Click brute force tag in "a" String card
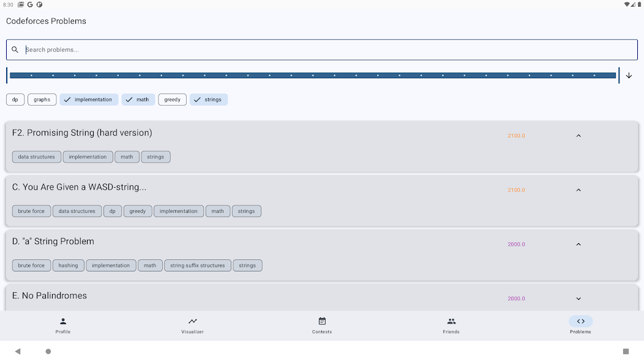The height and width of the screenshot is (362, 644). tap(31, 265)
